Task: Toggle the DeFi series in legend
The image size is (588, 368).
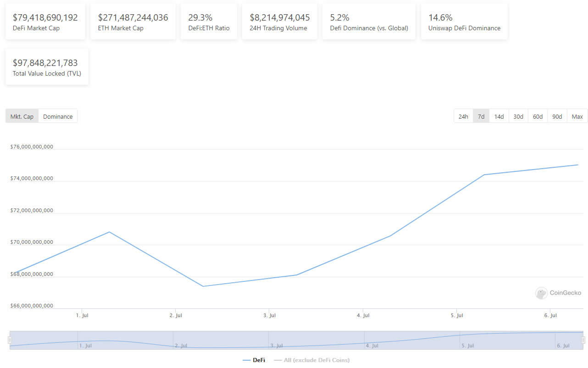Action: 254,360
